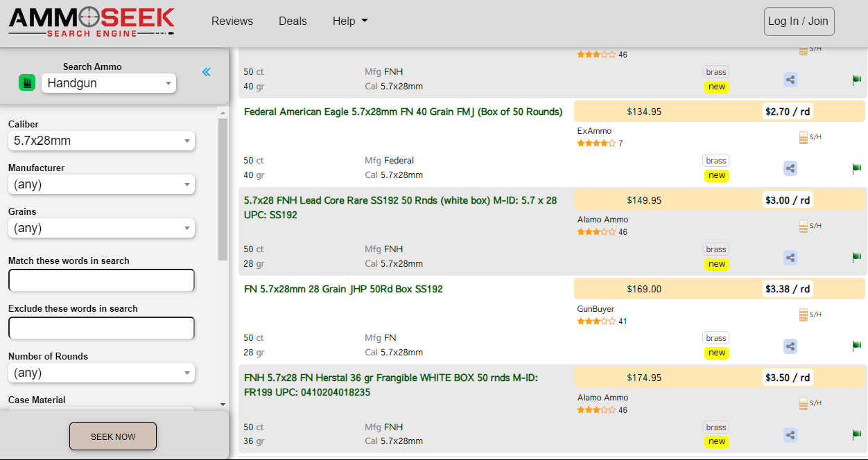Collapse the search sidebar with double chevron

pyautogui.click(x=206, y=72)
